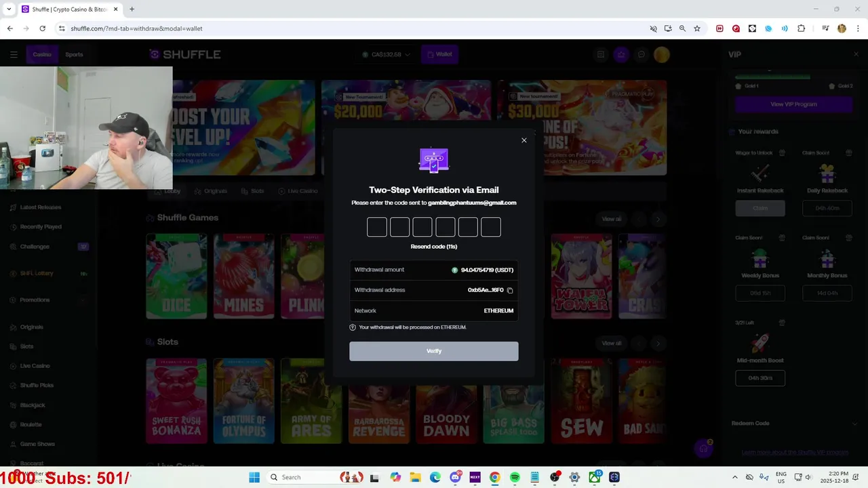868x488 pixels.
Task: Open Chrome three-dot menu
Action: (858, 28)
